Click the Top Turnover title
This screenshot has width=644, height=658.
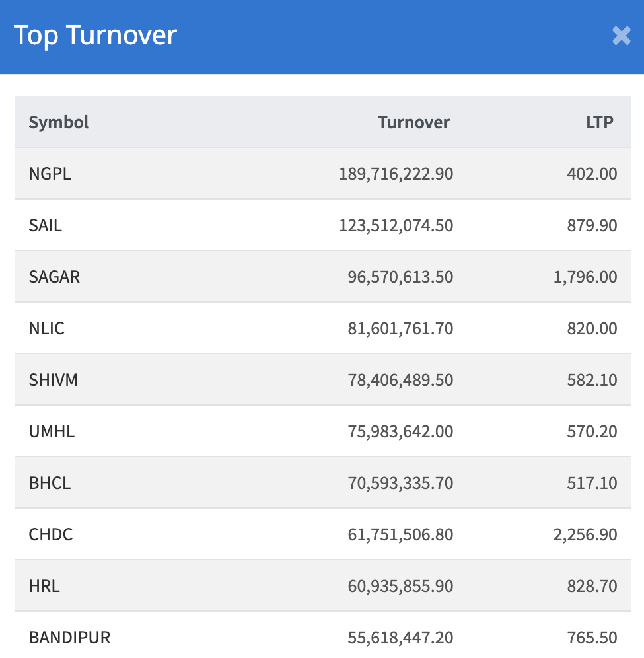click(95, 35)
